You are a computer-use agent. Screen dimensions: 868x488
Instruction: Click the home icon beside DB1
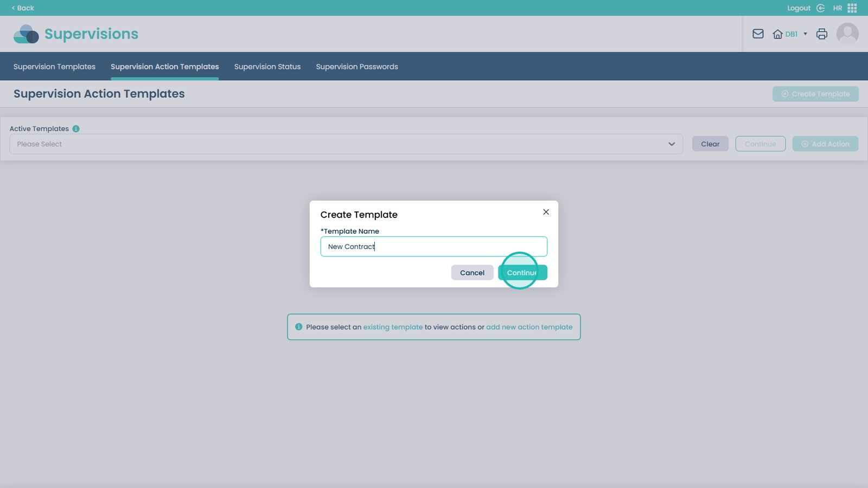(777, 34)
